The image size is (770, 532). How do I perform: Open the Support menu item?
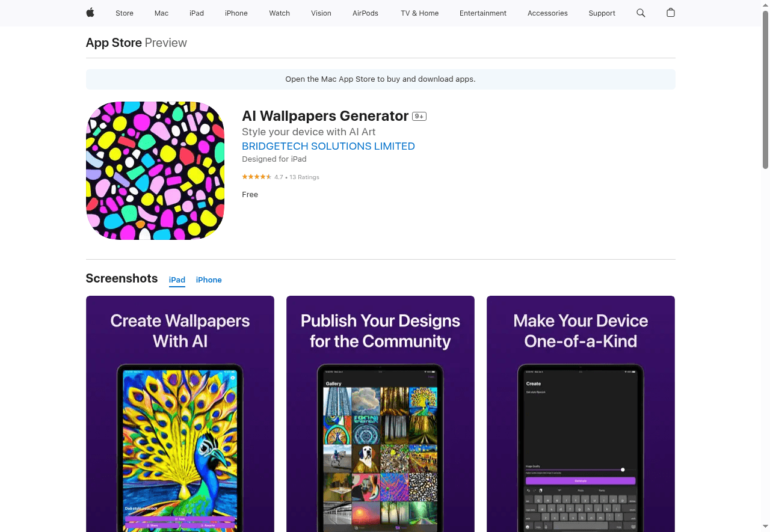tap(602, 13)
